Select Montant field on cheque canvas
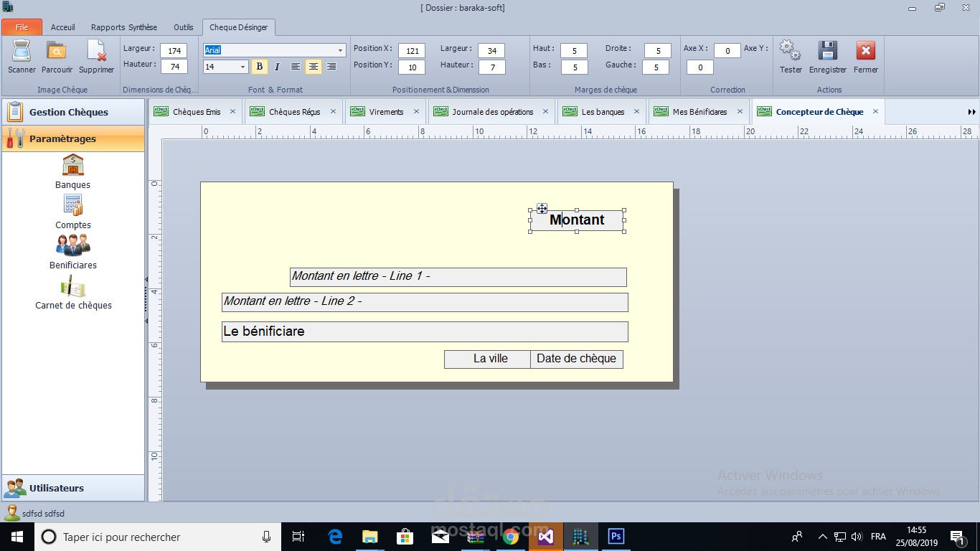The height and width of the screenshot is (551, 980). click(x=577, y=220)
